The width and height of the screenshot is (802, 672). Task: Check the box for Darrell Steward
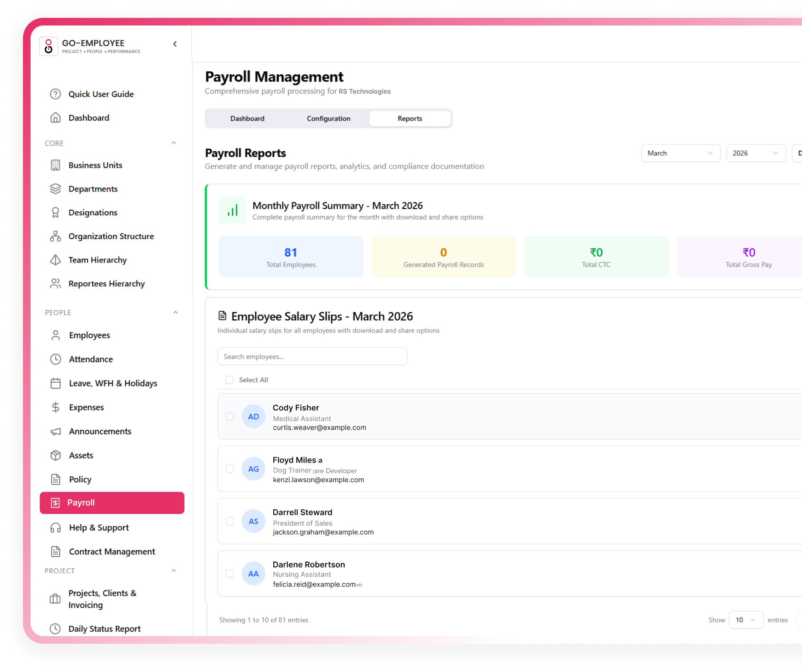coord(230,521)
